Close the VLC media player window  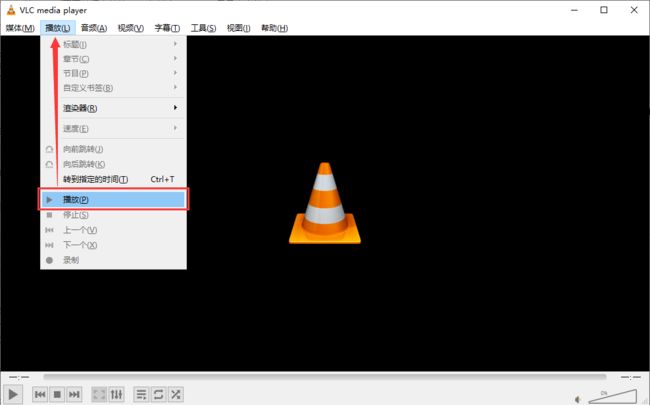(x=634, y=10)
